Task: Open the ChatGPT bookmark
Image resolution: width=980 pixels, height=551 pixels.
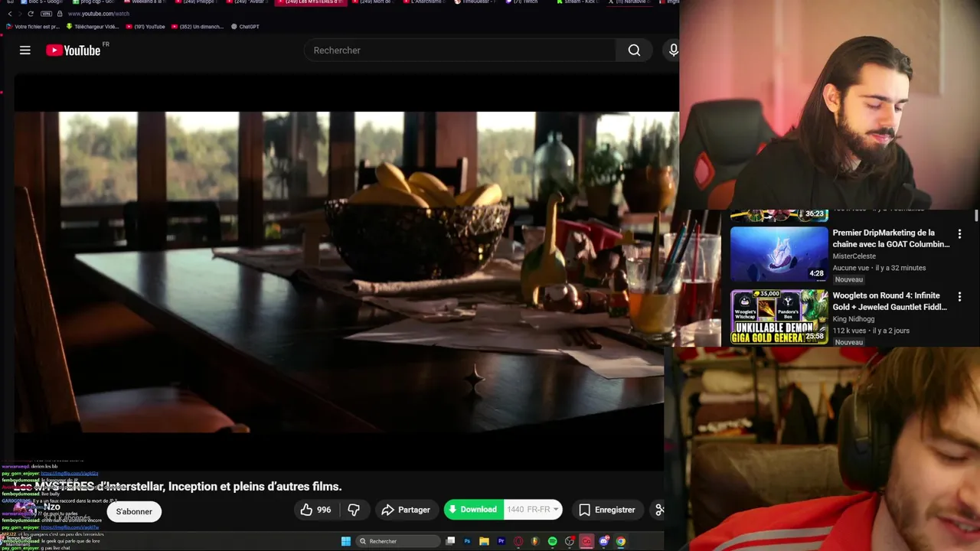Action: click(245, 27)
